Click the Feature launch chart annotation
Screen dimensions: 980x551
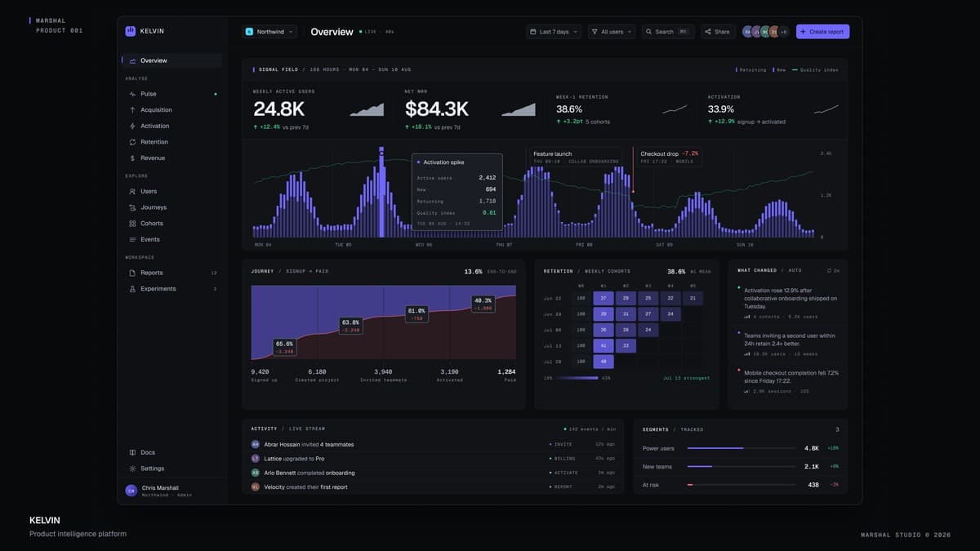[x=576, y=157]
